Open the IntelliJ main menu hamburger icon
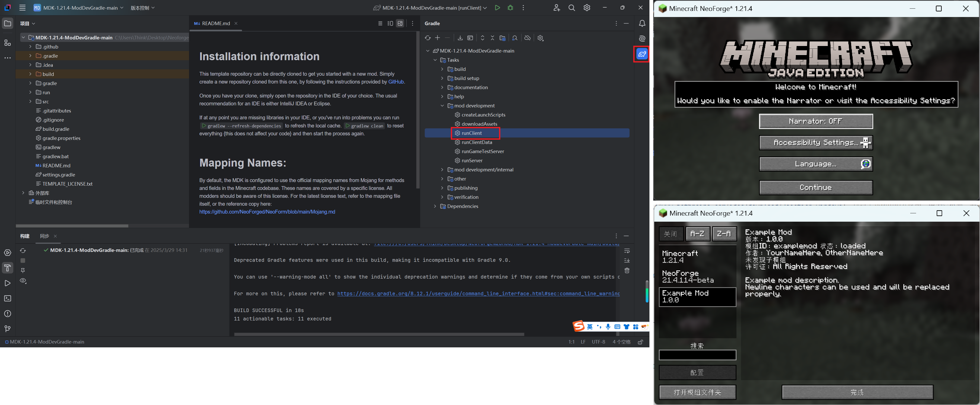The width and height of the screenshot is (980, 405). (22, 8)
